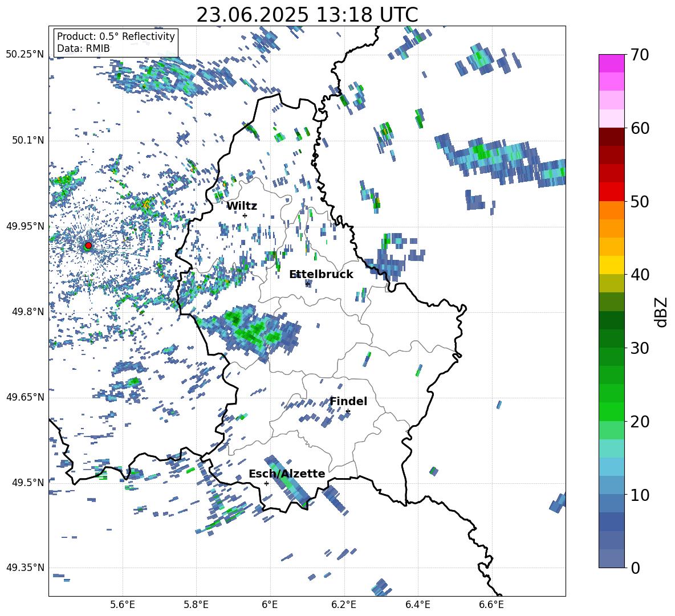Click 'Product: 0.5° Reflectivity' legend text
Screen dimensions: 675x616
(x=116, y=36)
